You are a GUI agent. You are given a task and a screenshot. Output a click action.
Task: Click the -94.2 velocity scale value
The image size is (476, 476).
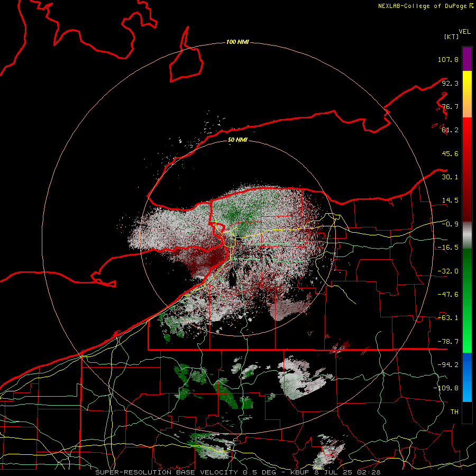pos(448,365)
